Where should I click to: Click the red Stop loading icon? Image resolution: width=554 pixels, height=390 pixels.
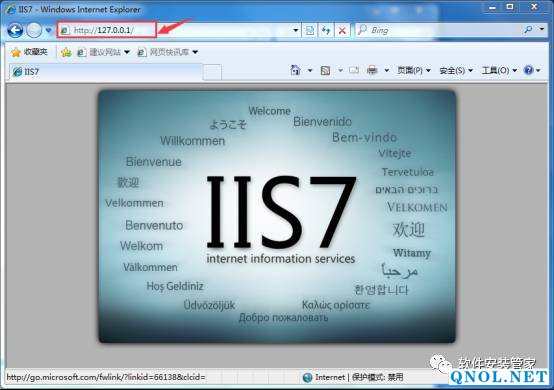[x=342, y=30]
